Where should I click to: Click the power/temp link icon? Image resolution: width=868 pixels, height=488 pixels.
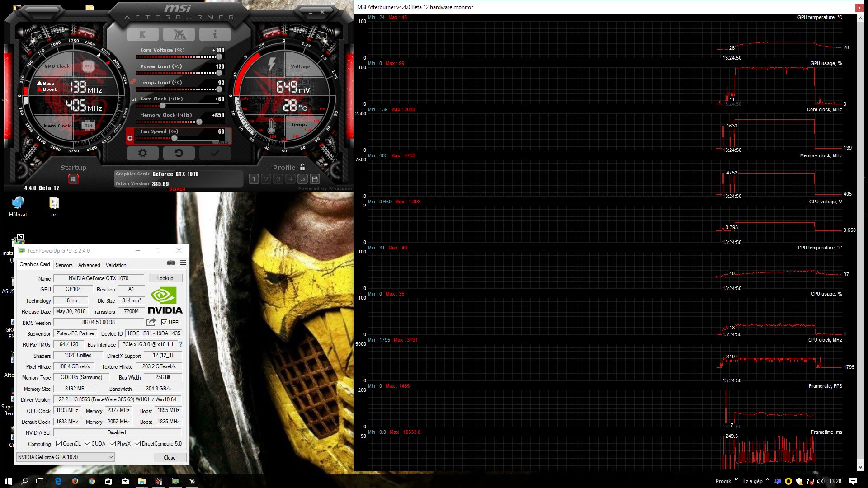click(133, 82)
